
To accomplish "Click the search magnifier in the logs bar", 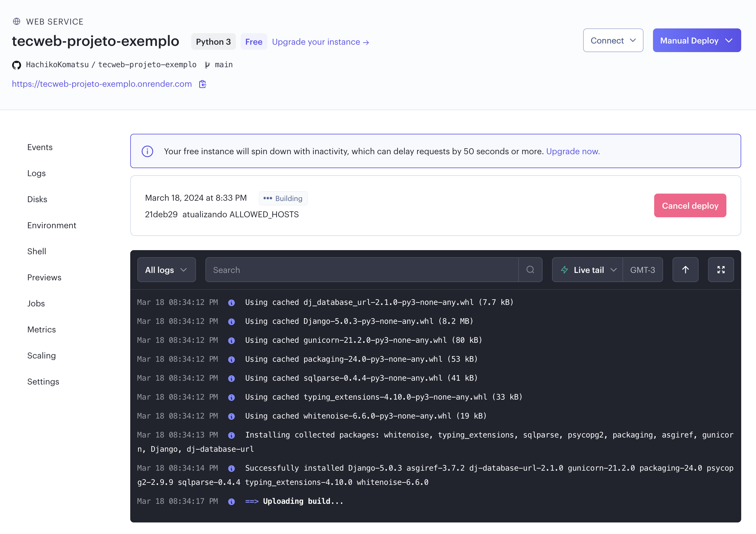I will [530, 270].
